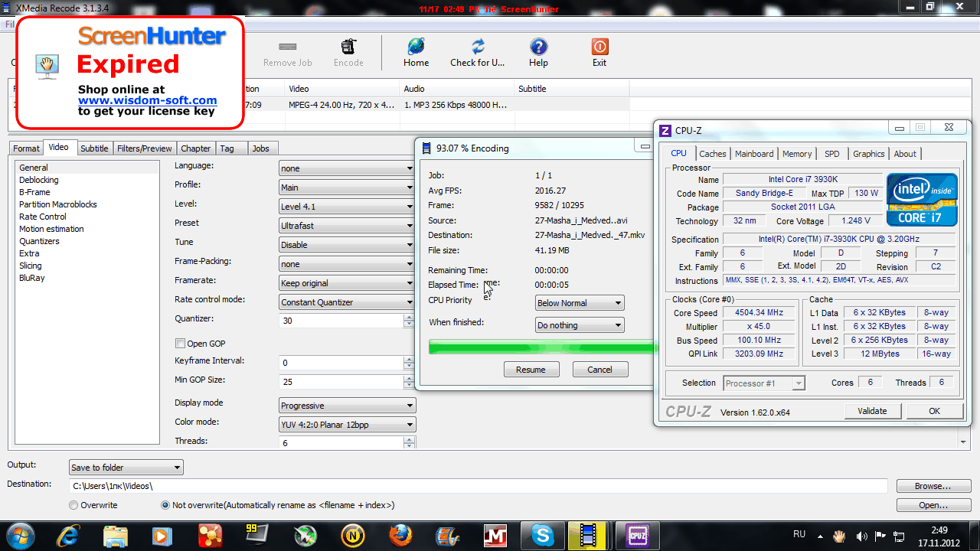Viewport: 980px width, 551px height.
Task: Select the Overwrite radio button
Action: coord(73,505)
